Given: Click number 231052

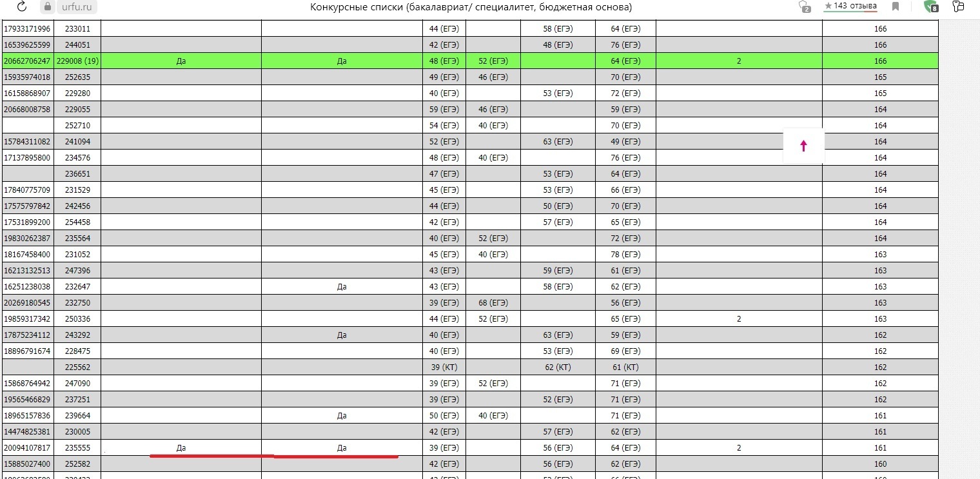Looking at the screenshot, I should [77, 255].
